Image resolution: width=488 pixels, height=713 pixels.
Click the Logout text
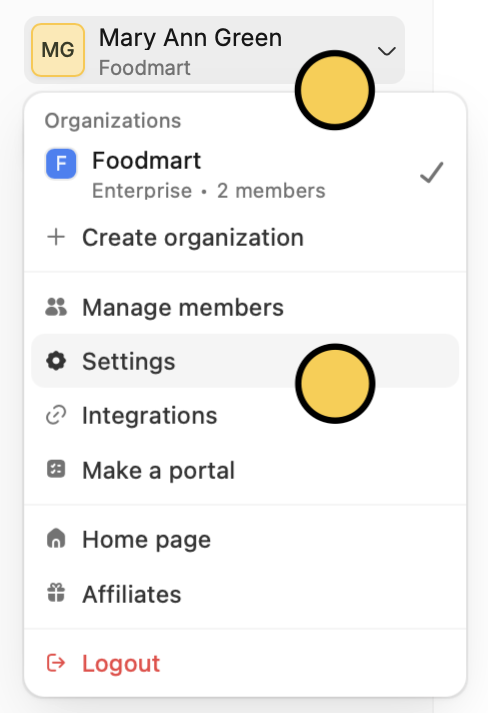point(121,663)
